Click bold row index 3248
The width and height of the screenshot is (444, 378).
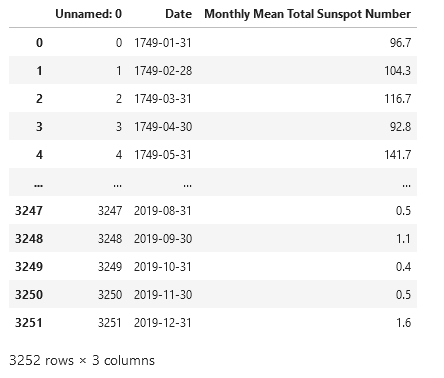click(x=29, y=239)
